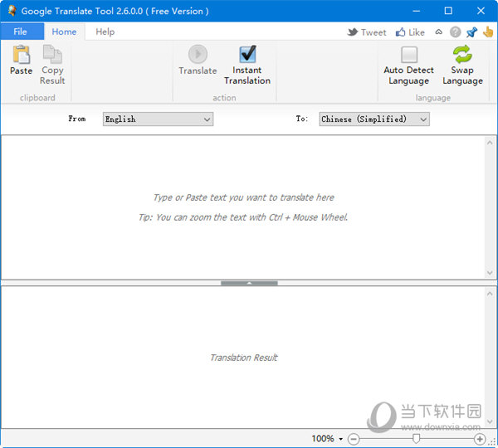Maximize the Google Translate Tool window

tap(448, 11)
